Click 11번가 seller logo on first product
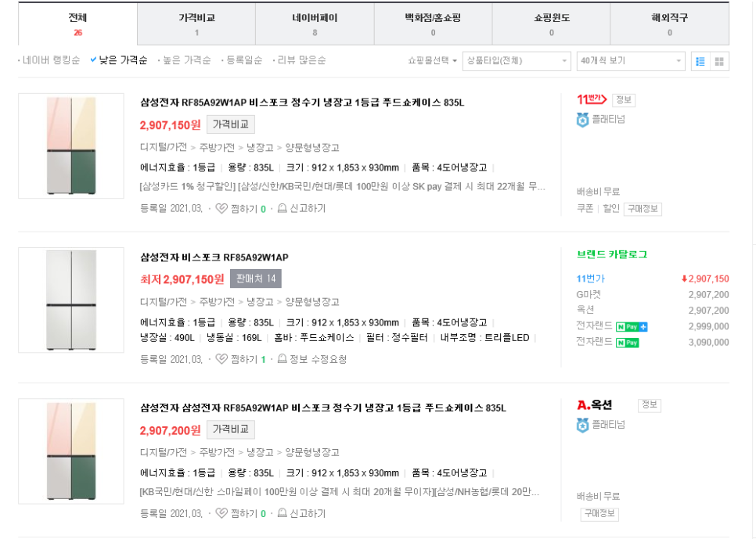The width and height of the screenshot is (756, 539). pos(592,99)
